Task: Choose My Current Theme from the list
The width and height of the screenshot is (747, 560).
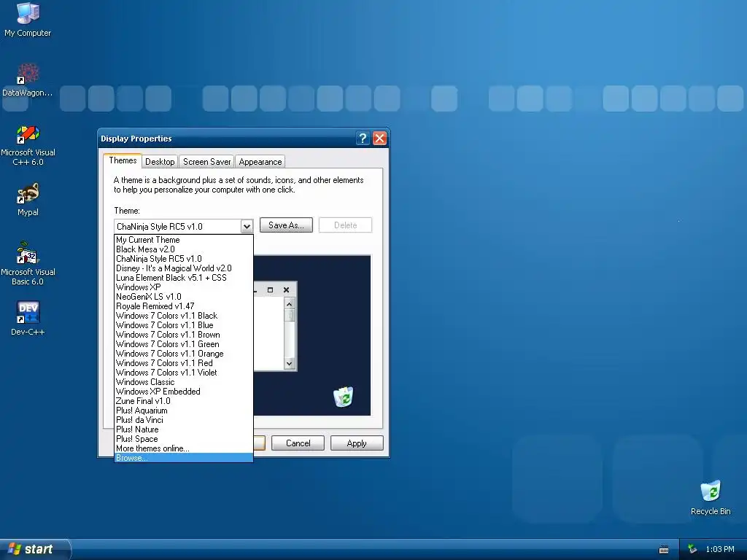Action: (x=183, y=240)
